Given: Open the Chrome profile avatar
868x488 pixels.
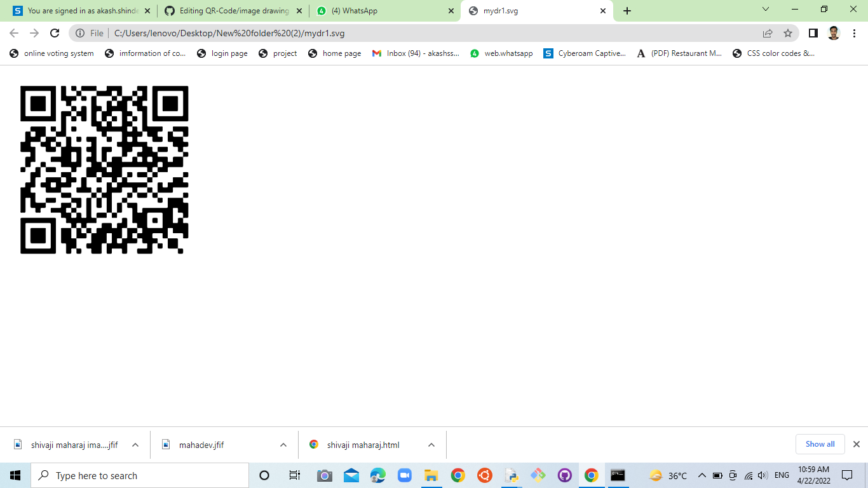Looking at the screenshot, I should [834, 33].
